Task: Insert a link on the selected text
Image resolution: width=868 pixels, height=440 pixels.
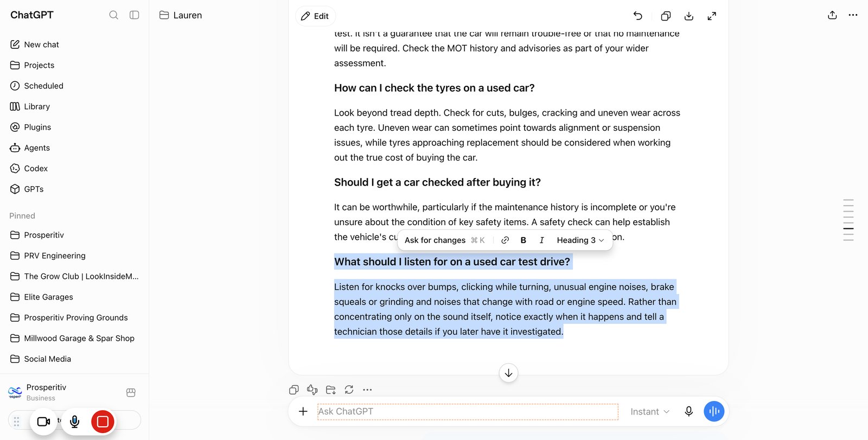Action: tap(505, 240)
